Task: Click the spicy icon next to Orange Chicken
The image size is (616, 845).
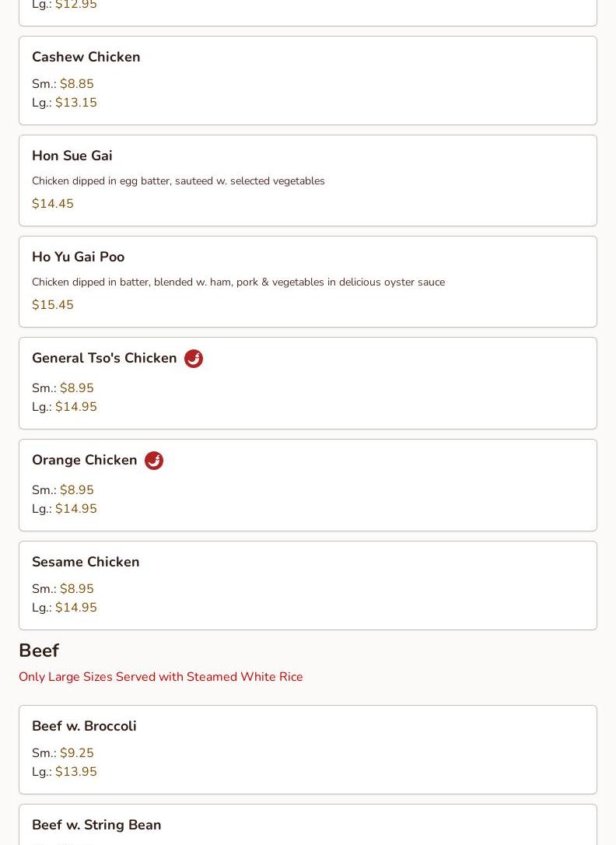Action: [154, 460]
